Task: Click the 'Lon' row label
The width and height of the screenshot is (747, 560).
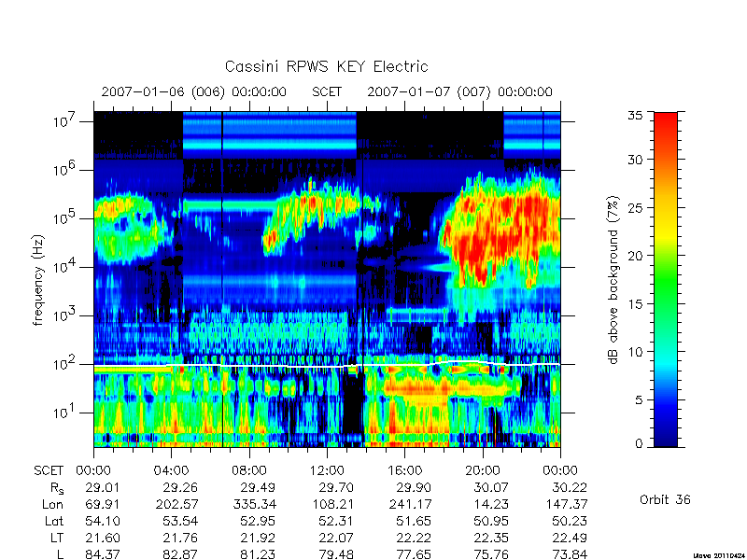Action: tap(52, 504)
